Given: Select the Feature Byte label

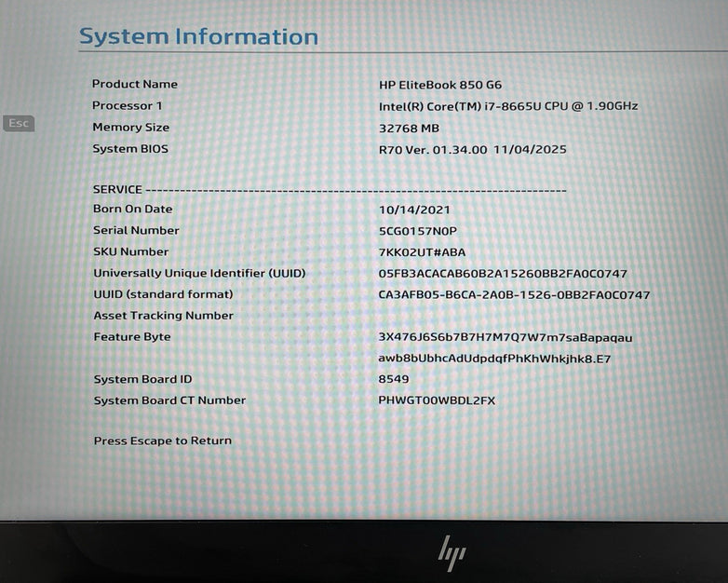Looking at the screenshot, I should [132, 337].
